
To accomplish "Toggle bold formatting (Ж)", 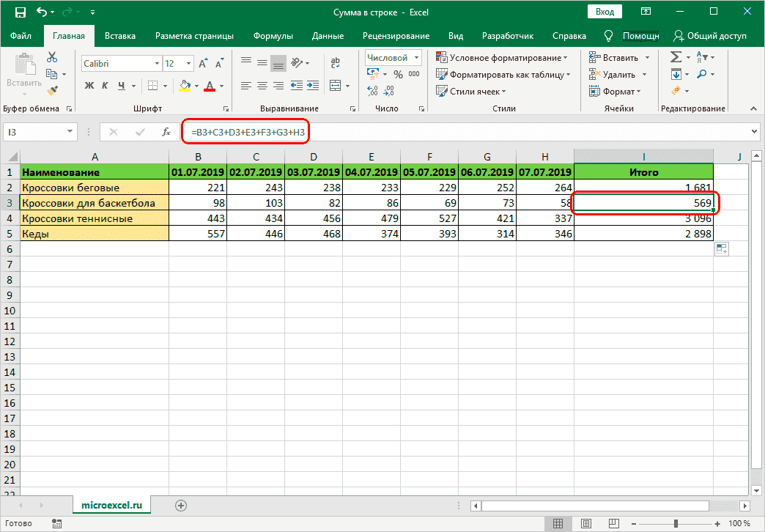I will pyautogui.click(x=89, y=86).
